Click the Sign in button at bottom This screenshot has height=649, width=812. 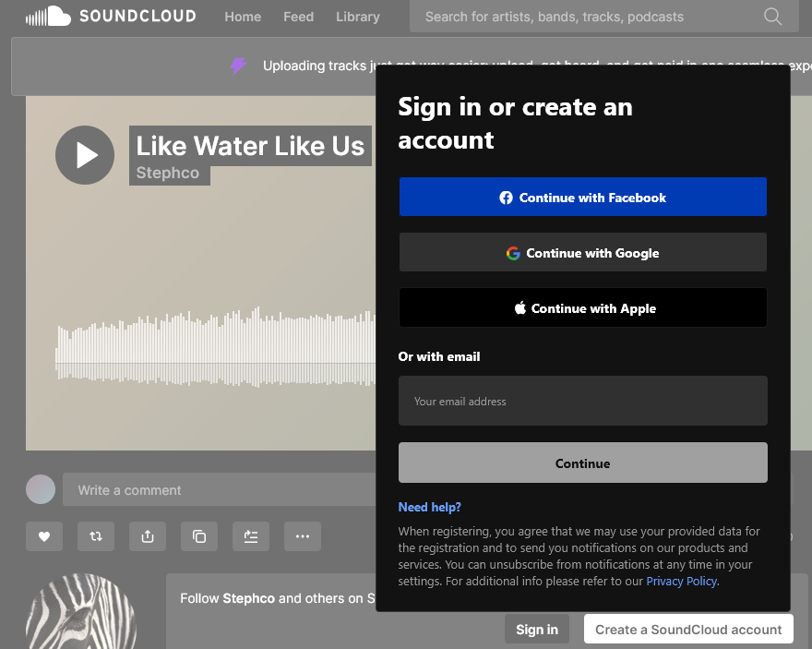(536, 630)
